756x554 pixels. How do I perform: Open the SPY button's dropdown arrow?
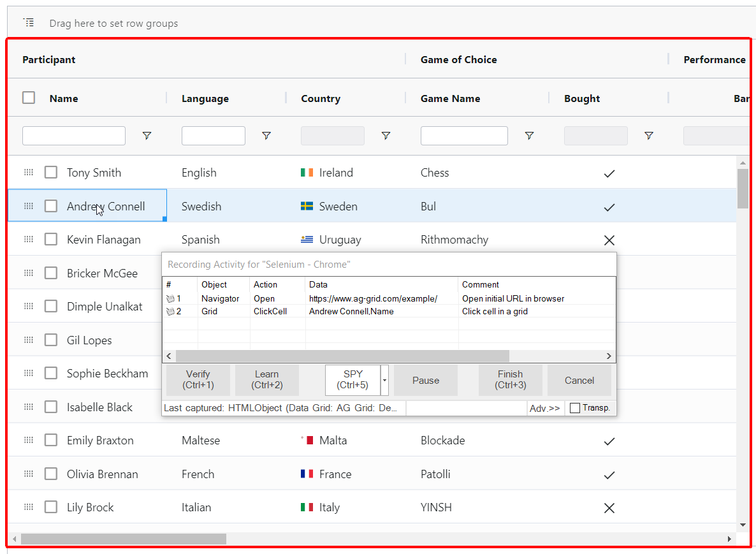tap(386, 379)
